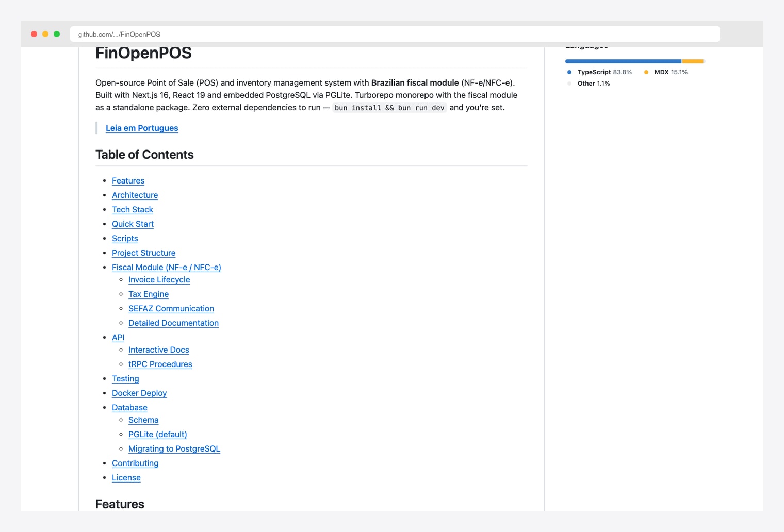Click the github.com address bar
The image size is (784, 532).
coord(395,34)
